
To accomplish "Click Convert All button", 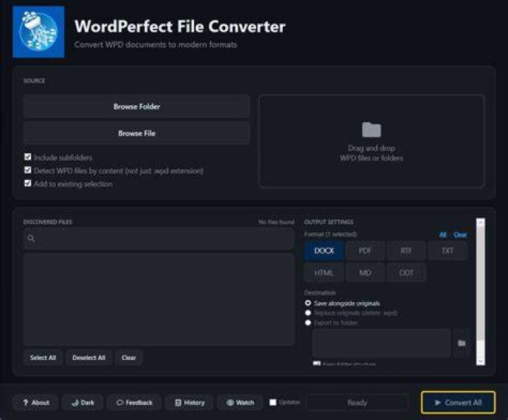I will click(x=458, y=402).
